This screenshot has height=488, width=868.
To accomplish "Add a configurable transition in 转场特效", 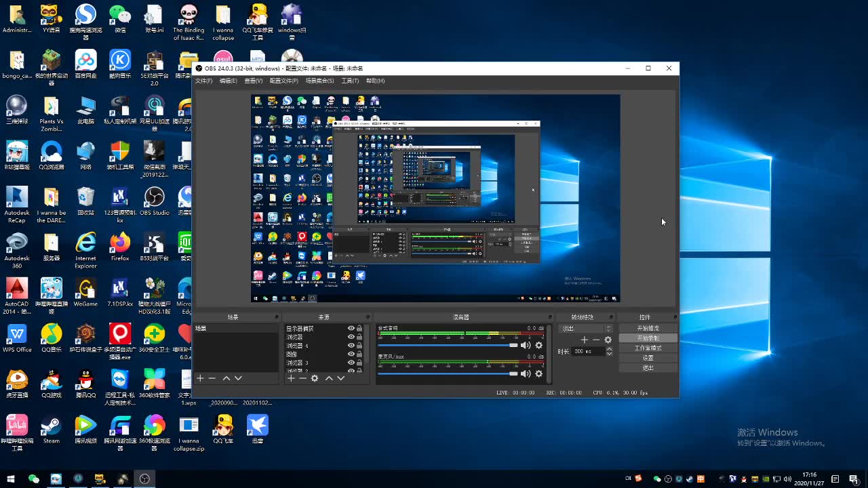I will click(x=585, y=340).
